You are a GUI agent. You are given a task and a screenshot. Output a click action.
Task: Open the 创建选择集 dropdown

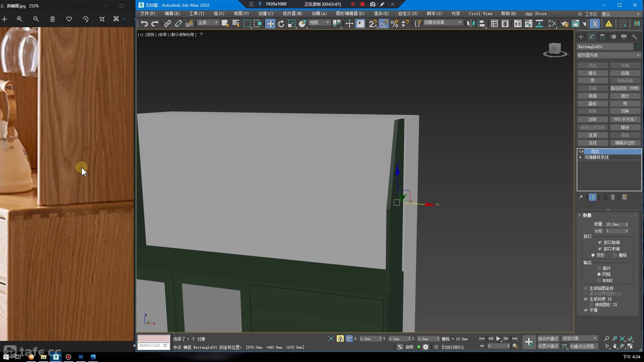443,22
